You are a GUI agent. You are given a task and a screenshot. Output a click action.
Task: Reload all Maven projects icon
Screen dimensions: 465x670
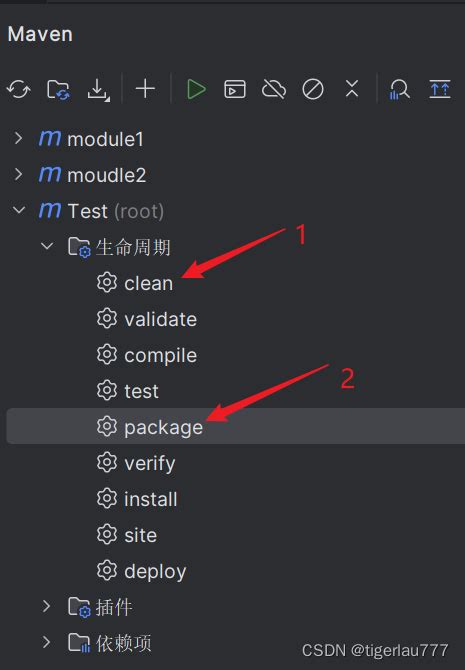pyautogui.click(x=18, y=90)
